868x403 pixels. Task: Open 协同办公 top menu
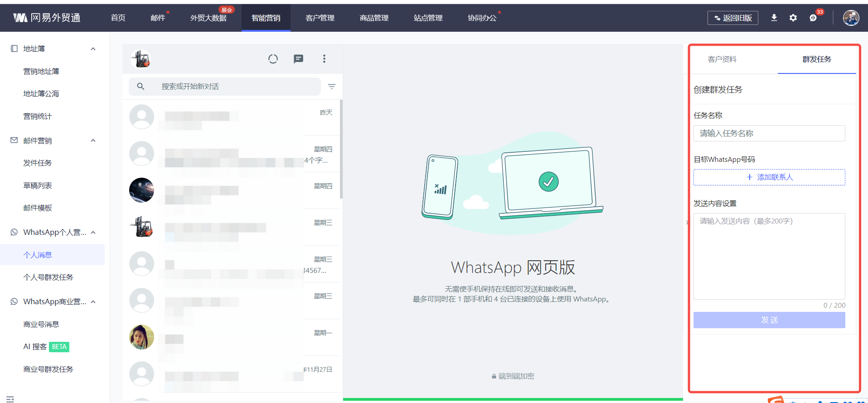(482, 18)
